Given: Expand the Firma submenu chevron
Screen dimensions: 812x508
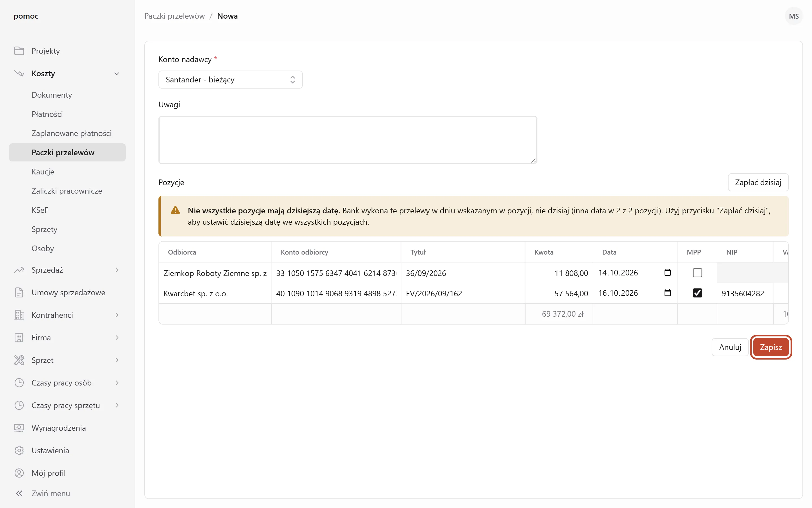Looking at the screenshot, I should coord(117,337).
